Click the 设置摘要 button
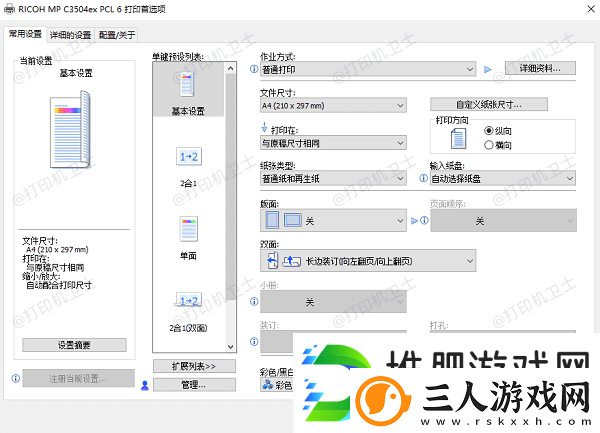The height and width of the screenshot is (433, 600). coord(74,345)
